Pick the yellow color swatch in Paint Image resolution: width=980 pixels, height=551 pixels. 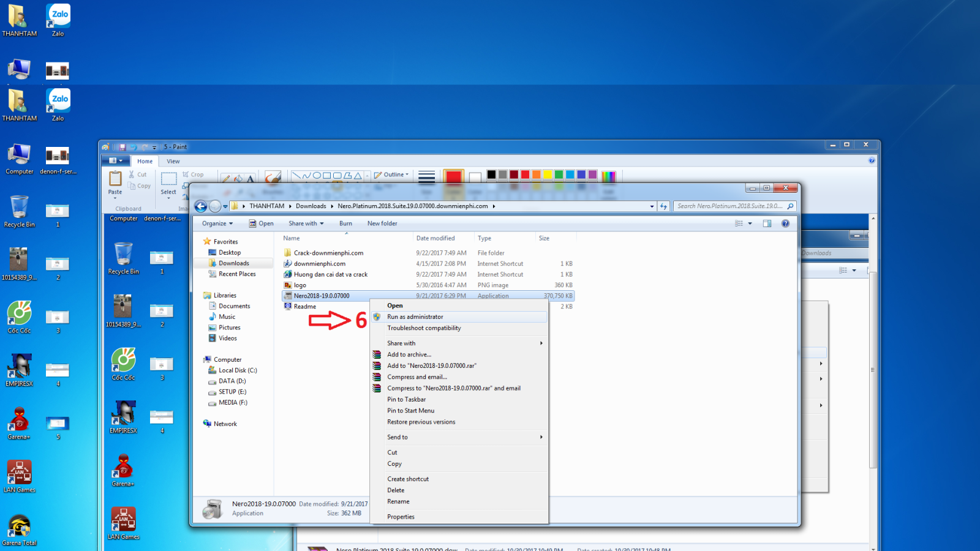tap(548, 174)
